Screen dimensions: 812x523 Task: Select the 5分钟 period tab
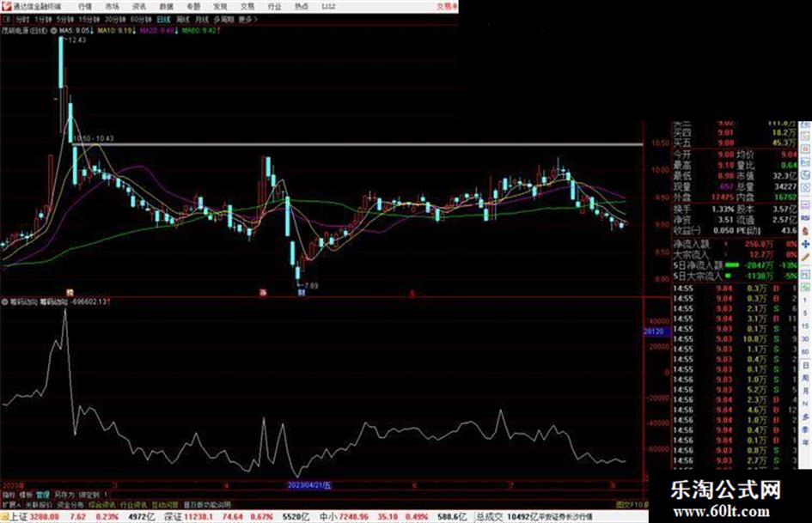point(65,19)
